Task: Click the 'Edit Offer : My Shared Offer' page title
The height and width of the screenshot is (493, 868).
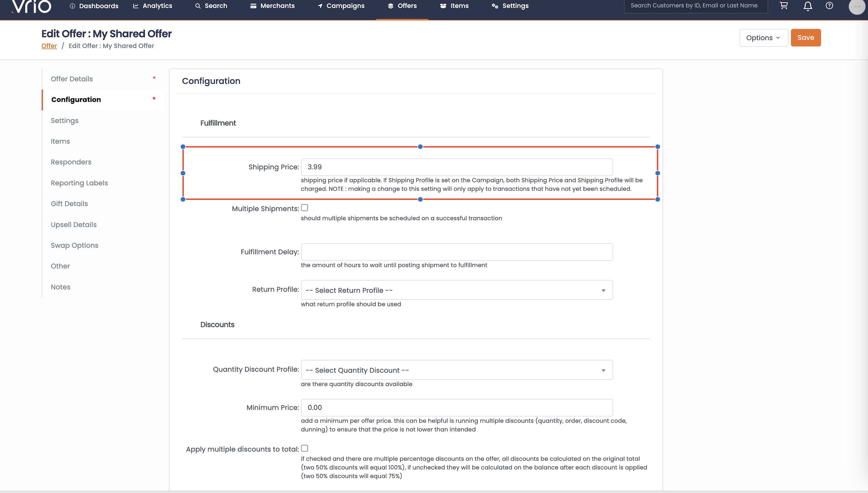Action: click(x=106, y=33)
